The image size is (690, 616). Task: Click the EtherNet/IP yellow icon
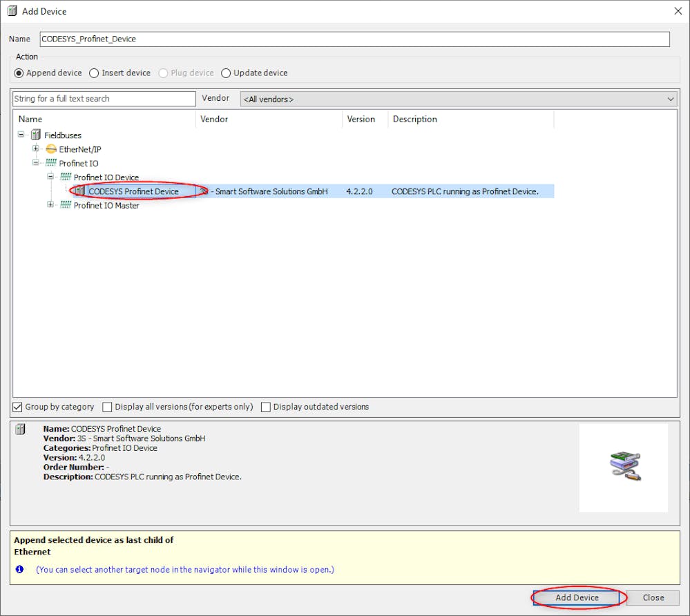coord(51,149)
